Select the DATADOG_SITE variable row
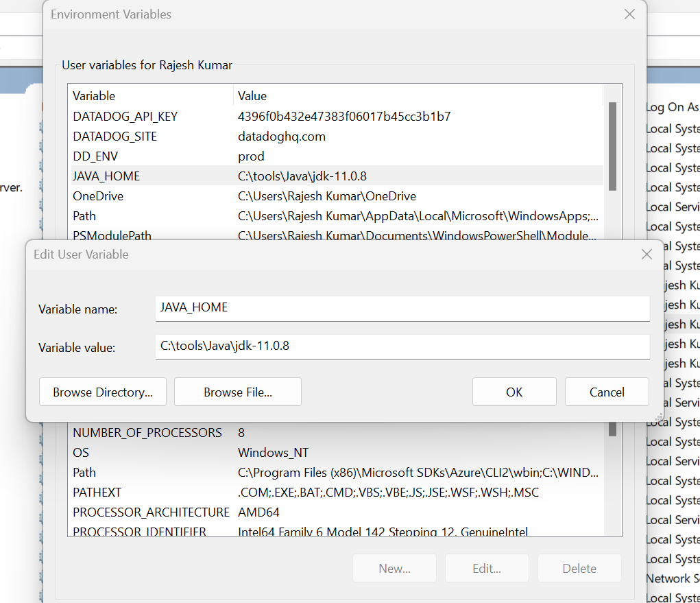700x603 pixels. point(115,137)
